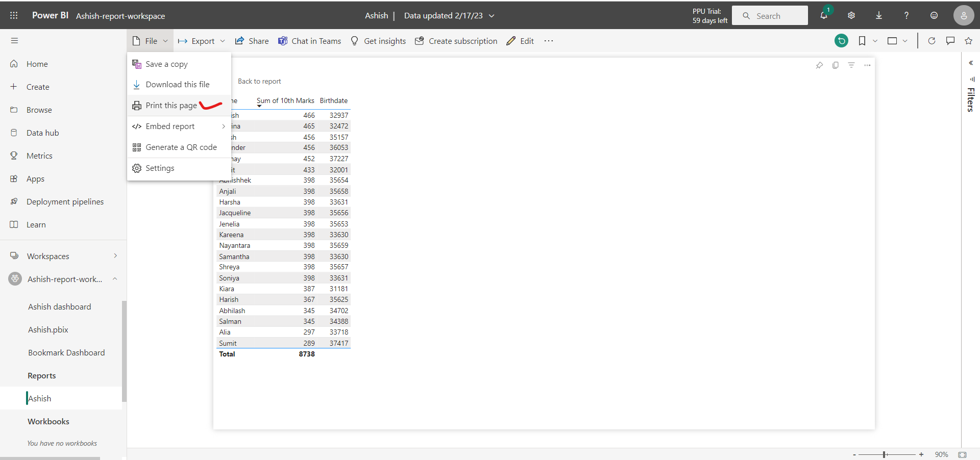The image size is (980, 460).
Task: Open comments for this report
Action: point(950,41)
